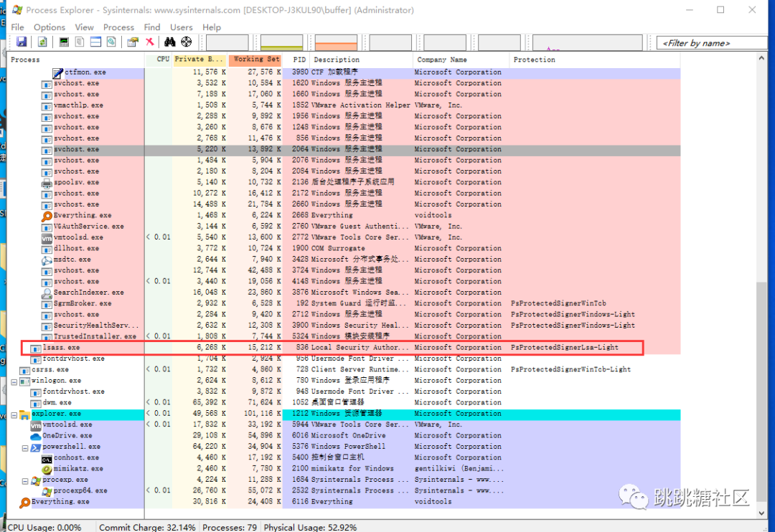Click the ctfmon.exe pen icon
The height and width of the screenshot is (532, 775).
pyautogui.click(x=57, y=72)
